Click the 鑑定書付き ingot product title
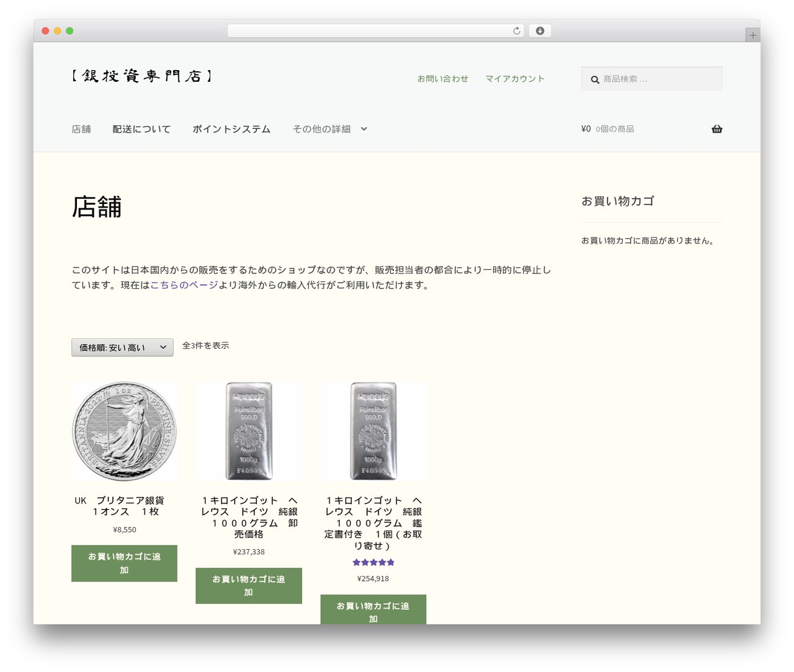 373,523
